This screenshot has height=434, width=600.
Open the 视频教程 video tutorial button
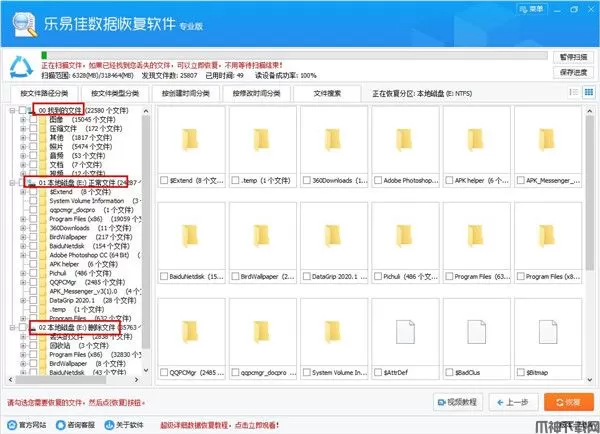pyautogui.click(x=458, y=402)
